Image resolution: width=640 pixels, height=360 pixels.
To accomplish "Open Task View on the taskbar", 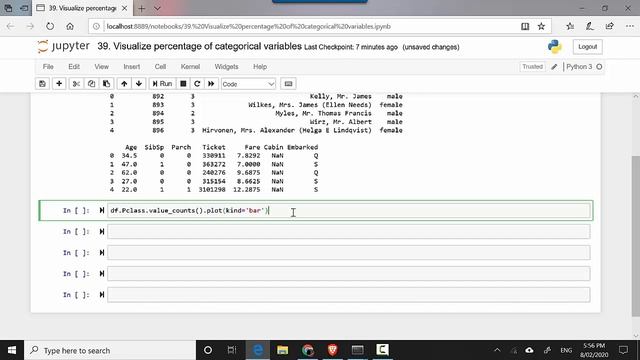I will click(x=232, y=350).
